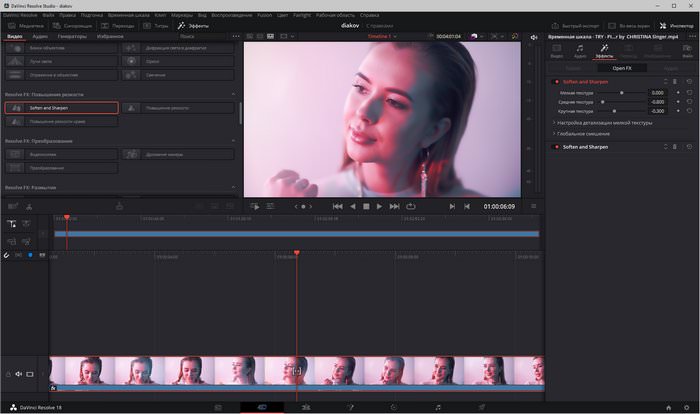700x414 pixels.
Task: Click the Inspector button at top right
Action: (x=678, y=25)
